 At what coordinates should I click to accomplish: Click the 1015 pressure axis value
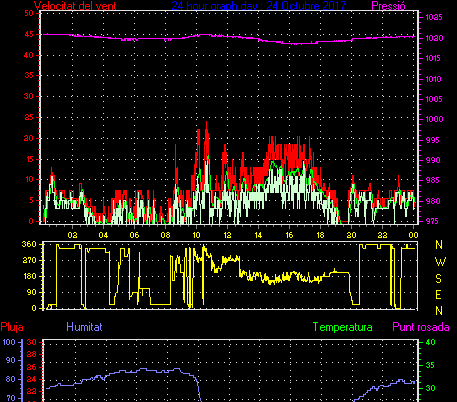434,58
